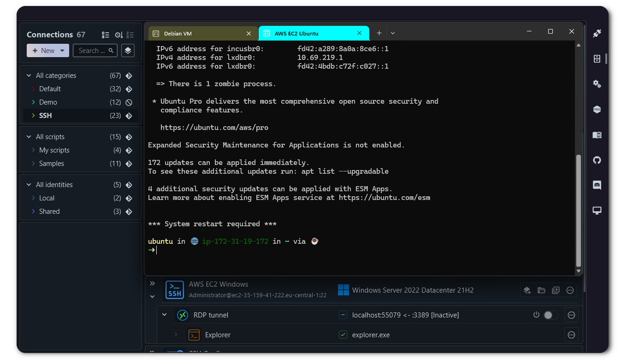Click the PRO license hexagon icon
Viewport: 627px width, 364px height.
point(597,110)
